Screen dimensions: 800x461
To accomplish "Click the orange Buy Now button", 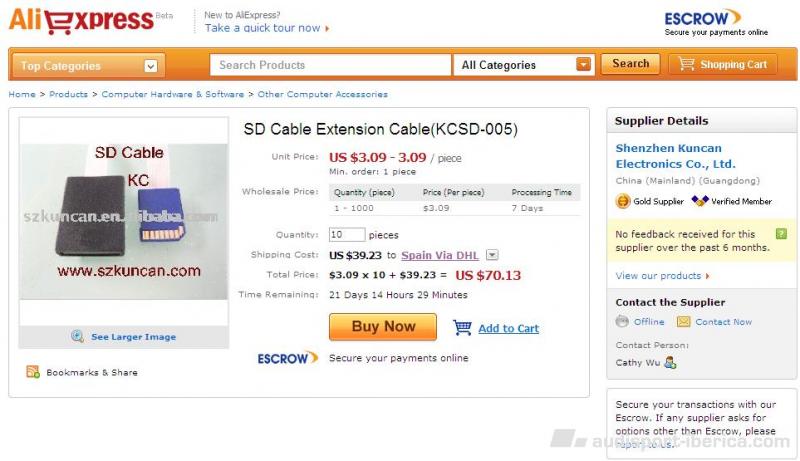I will click(383, 327).
